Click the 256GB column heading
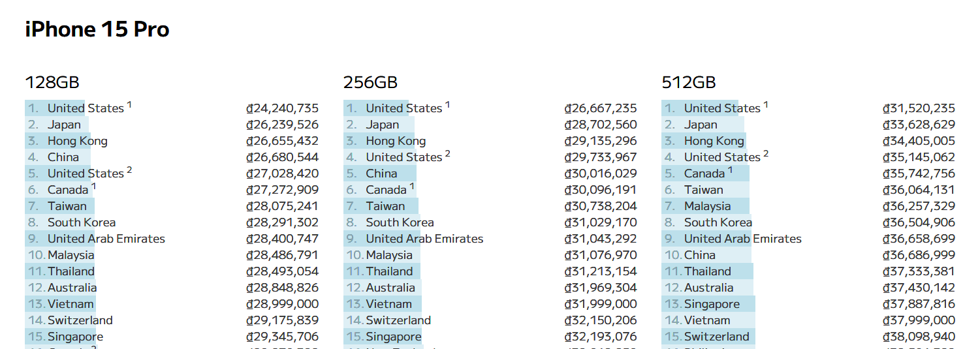This screenshot has height=349, width=980. (x=370, y=83)
